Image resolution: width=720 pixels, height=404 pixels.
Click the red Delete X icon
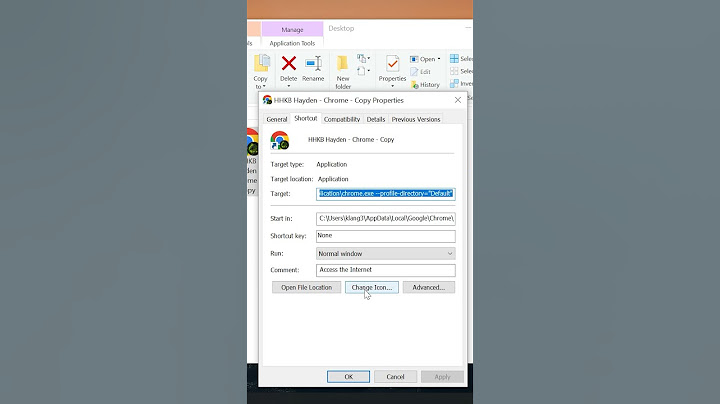click(289, 63)
